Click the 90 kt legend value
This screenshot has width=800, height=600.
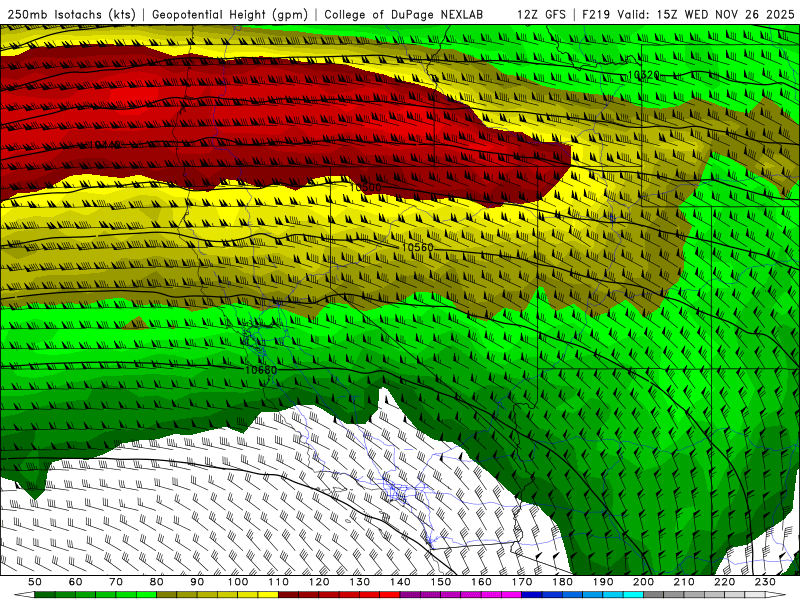click(x=197, y=582)
